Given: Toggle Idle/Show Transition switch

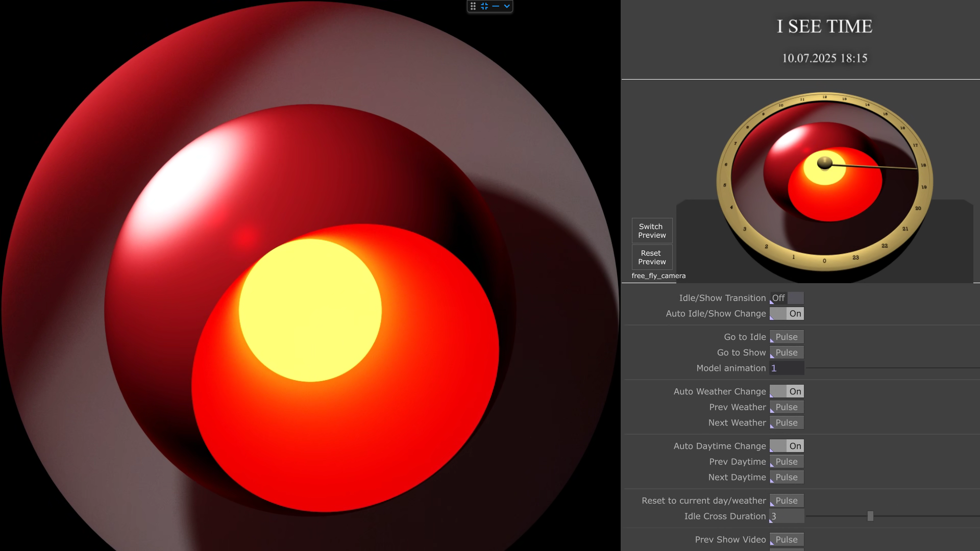Looking at the screenshot, I should tap(787, 298).
